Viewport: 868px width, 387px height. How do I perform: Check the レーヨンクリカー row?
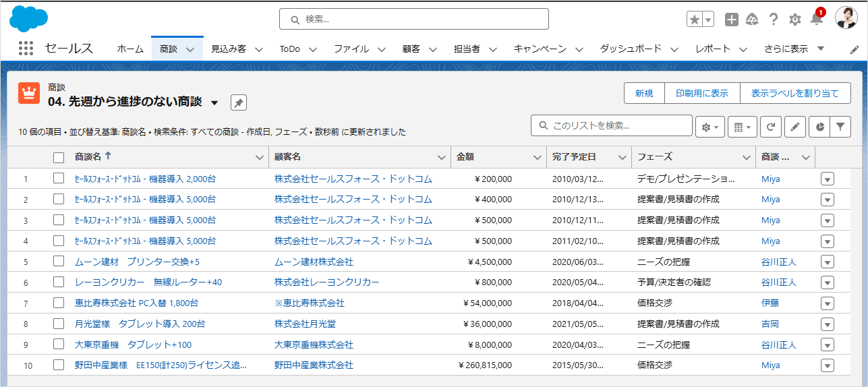tap(59, 282)
